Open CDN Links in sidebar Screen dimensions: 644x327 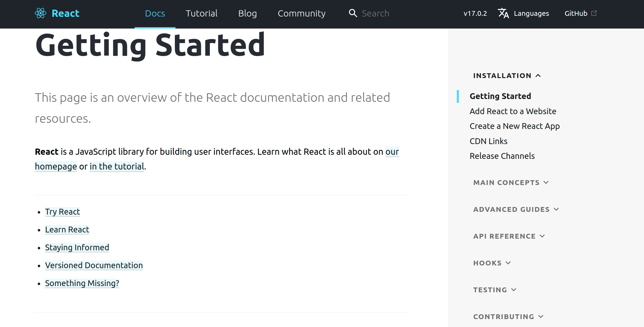coord(488,141)
